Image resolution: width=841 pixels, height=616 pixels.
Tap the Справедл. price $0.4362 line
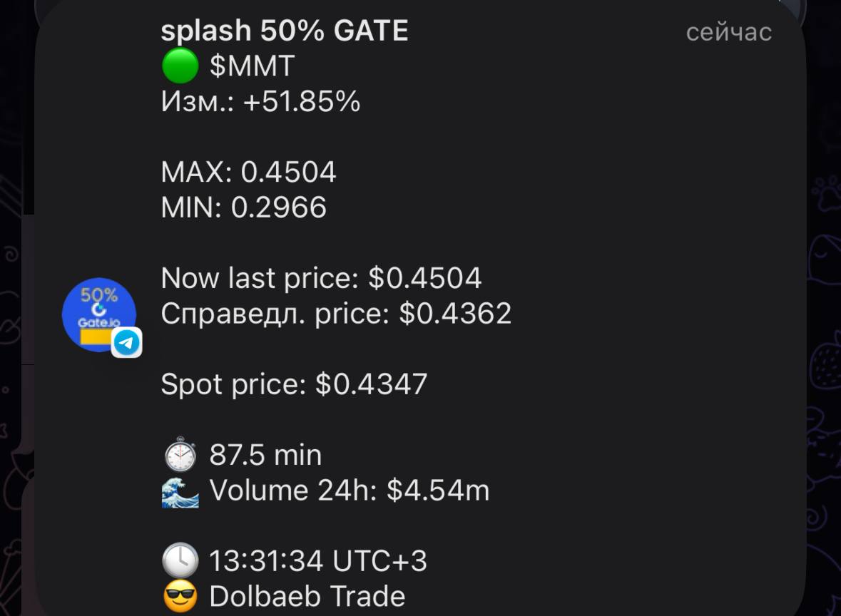(x=336, y=314)
